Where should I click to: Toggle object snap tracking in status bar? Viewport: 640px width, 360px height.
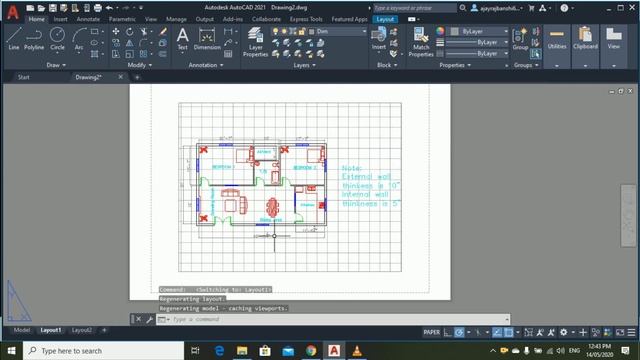click(x=497, y=333)
